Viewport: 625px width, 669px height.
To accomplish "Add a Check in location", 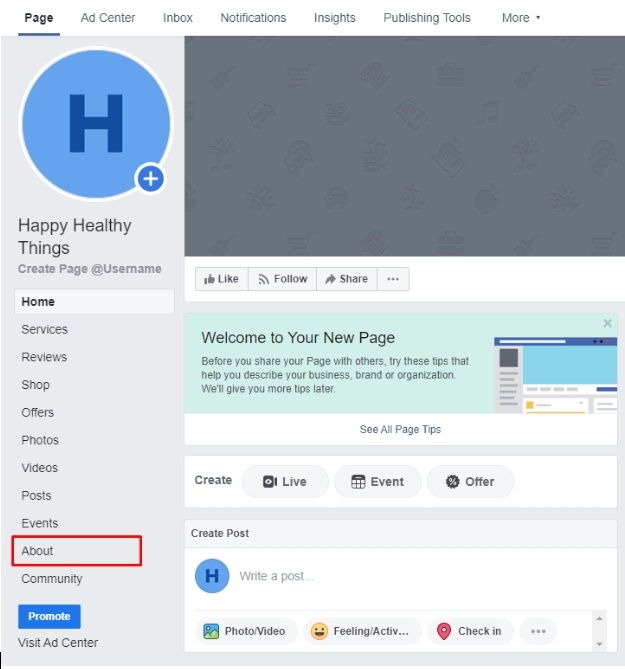I will (470, 631).
